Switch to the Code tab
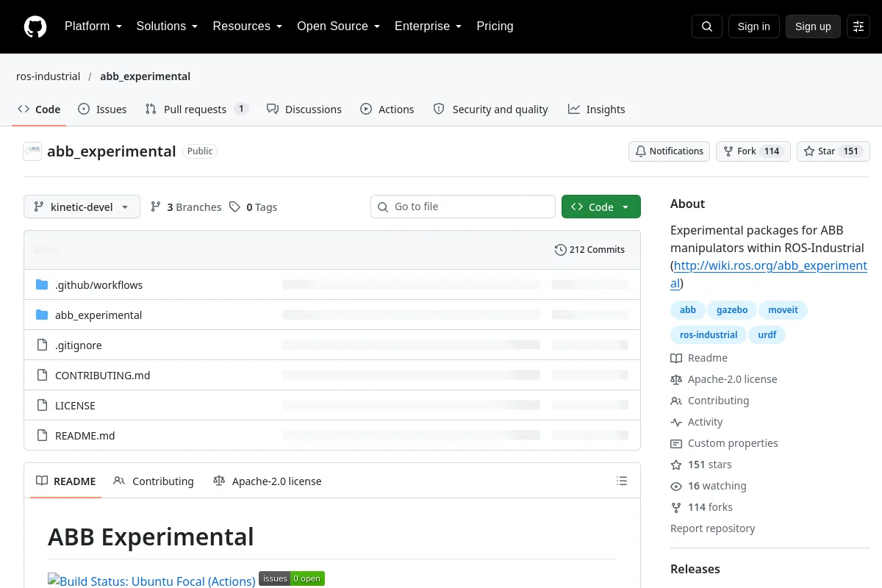Screen dimensions: 882x588 coord(39,110)
